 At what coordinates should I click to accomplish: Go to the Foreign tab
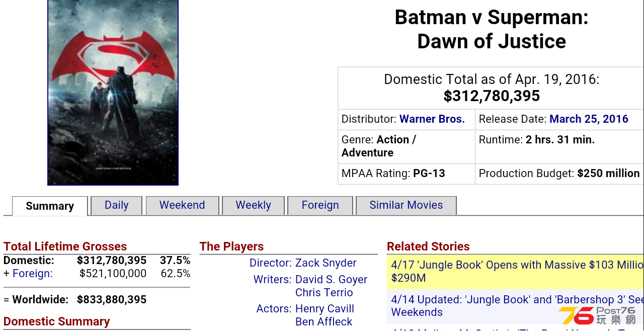click(x=320, y=205)
